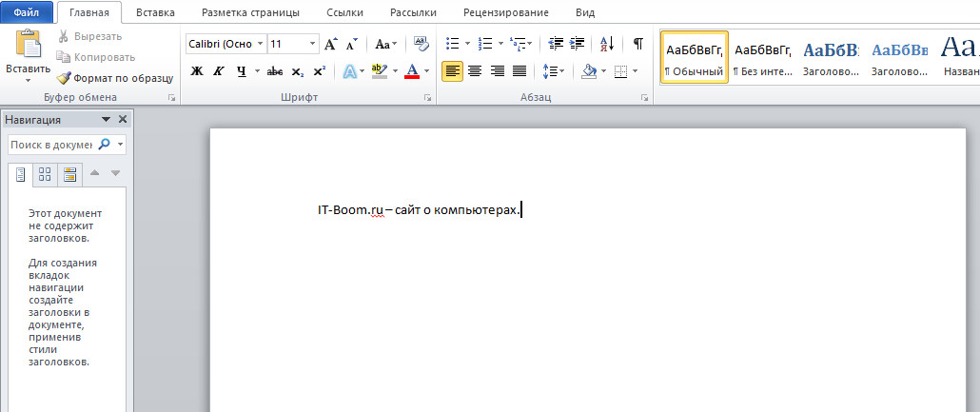The image size is (980, 412).
Task: Clear formatting with eraser icon
Action: pyautogui.click(x=421, y=44)
